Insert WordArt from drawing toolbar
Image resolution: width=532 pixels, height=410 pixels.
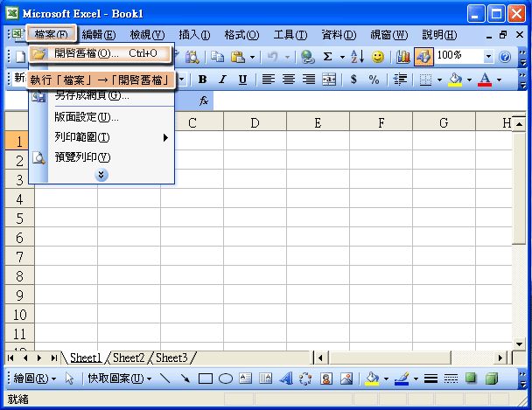click(x=286, y=379)
